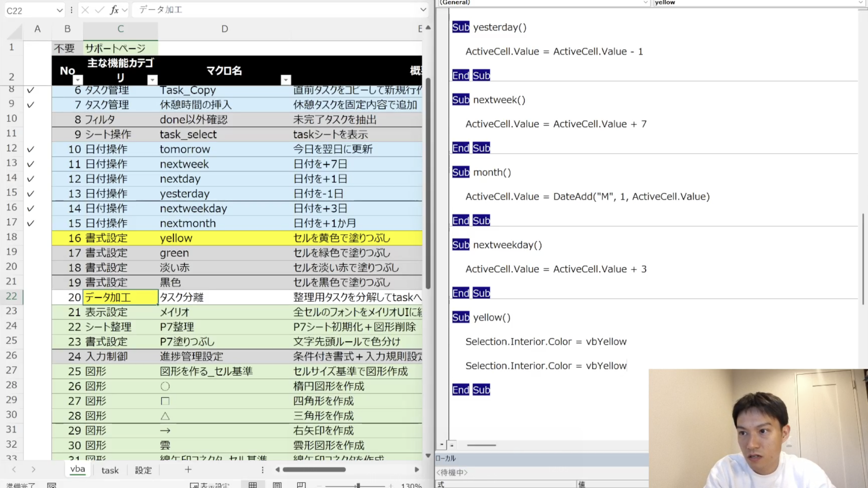868x488 pixels.
Task: Toggle checkmark in row 12 tomorrow row
Action: 31,149
